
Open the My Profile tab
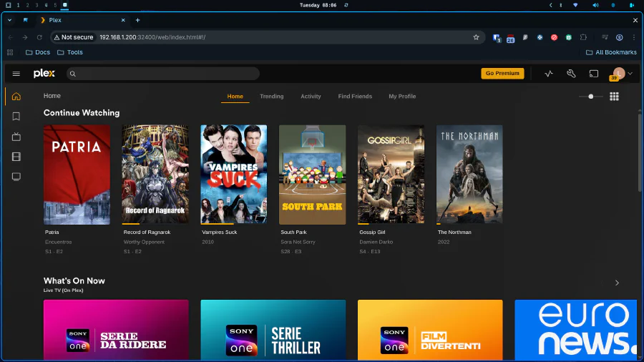click(x=402, y=97)
